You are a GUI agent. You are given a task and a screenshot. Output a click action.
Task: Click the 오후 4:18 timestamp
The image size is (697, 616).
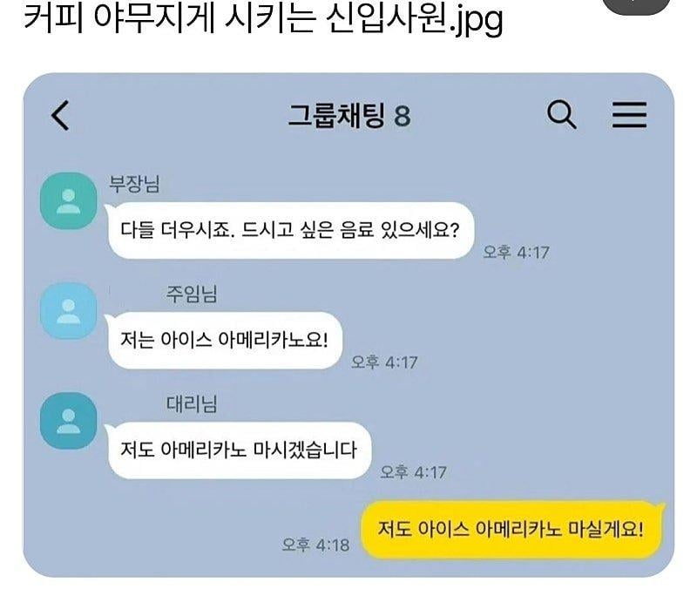[x=316, y=545]
